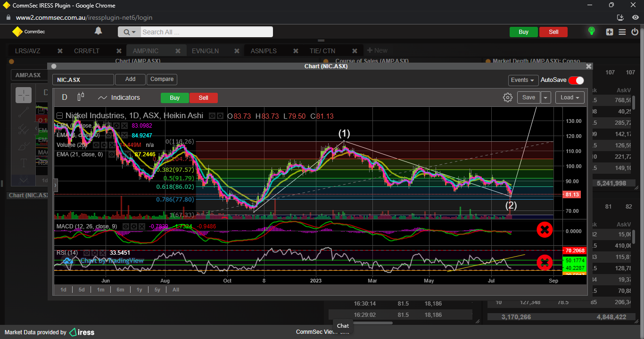This screenshot has width=644, height=339.
Task: Close the TIE/ CTN tab
Action: coord(355,51)
